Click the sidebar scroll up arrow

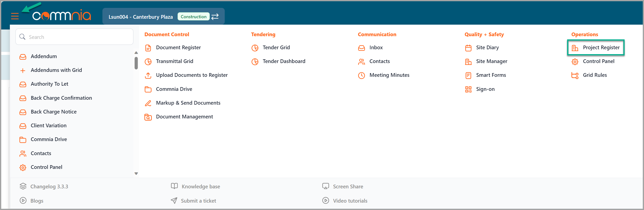click(x=136, y=53)
